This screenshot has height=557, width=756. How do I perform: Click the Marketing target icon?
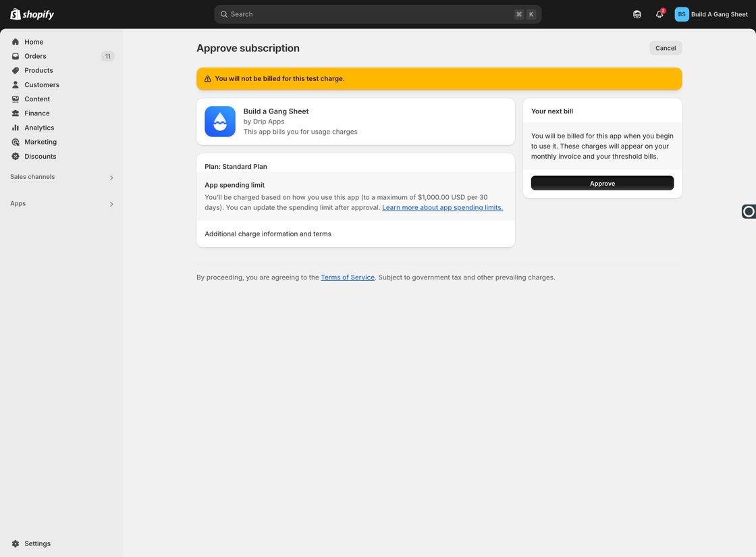pos(16,142)
